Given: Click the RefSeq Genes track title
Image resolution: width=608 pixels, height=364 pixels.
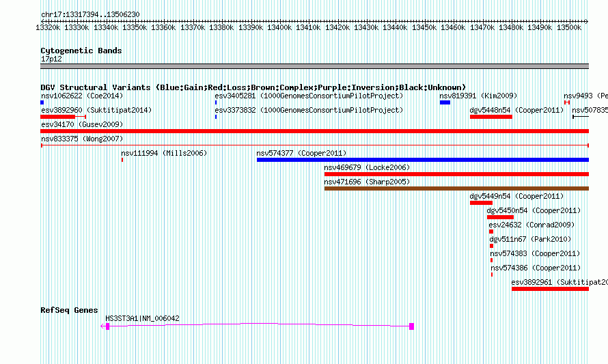Looking at the screenshot, I should click(69, 310).
